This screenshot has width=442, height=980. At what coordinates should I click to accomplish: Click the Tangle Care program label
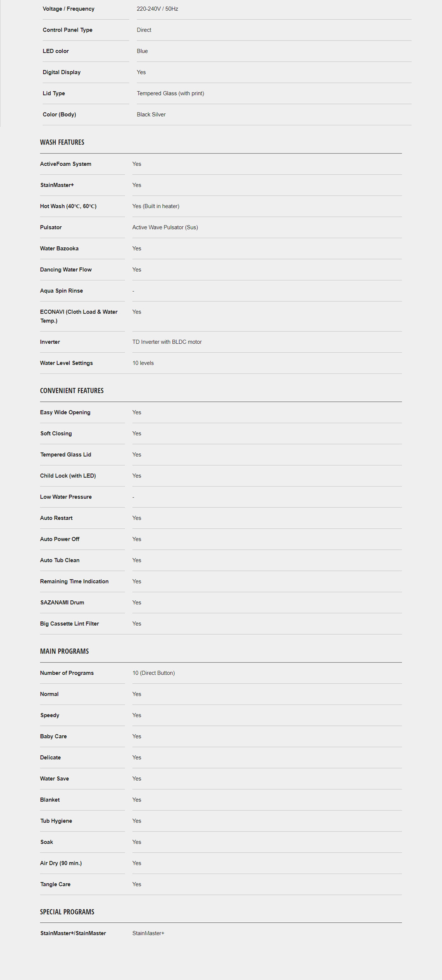55,885
